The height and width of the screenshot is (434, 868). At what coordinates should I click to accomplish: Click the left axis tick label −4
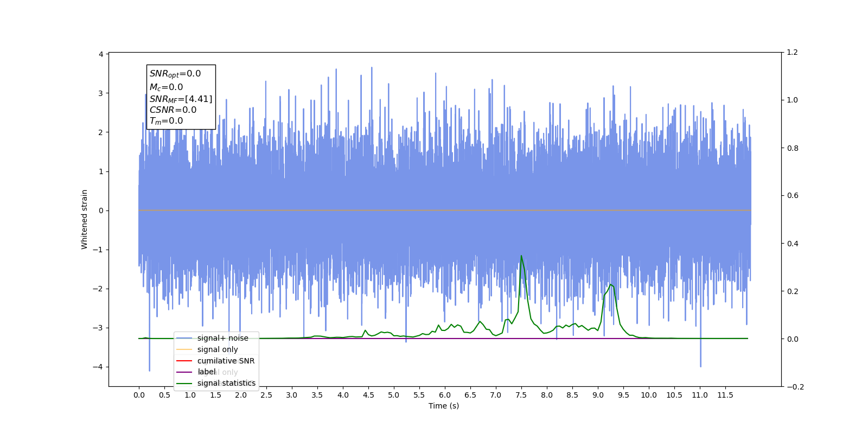coord(98,367)
